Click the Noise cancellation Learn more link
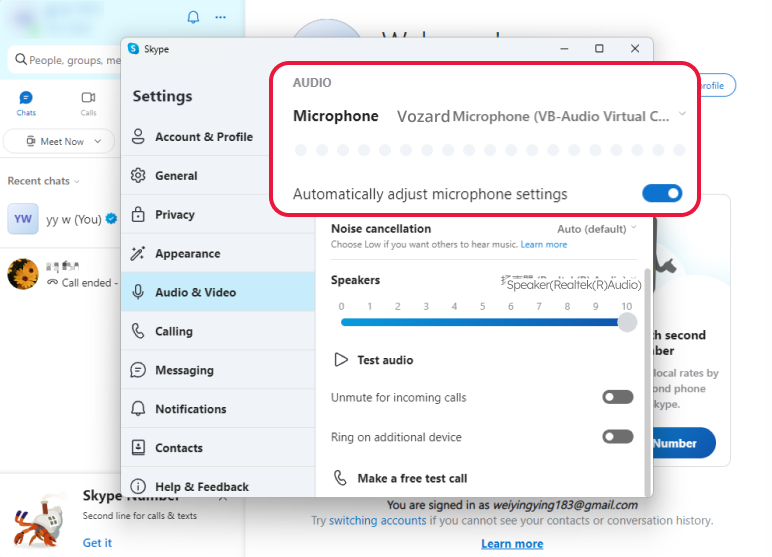 coord(544,244)
